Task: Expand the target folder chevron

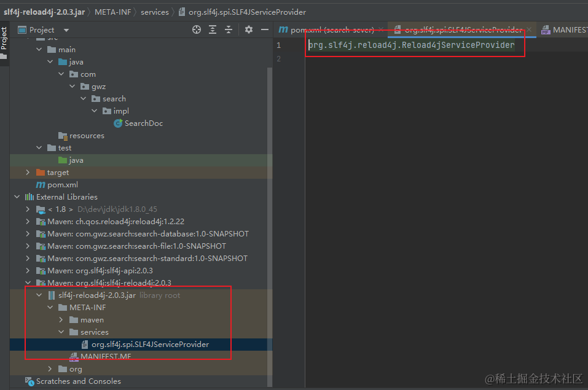Action: (x=28, y=172)
